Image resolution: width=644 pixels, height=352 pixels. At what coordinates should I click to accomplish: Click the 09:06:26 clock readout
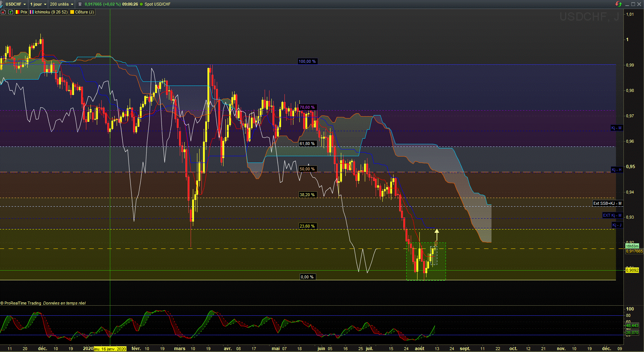[x=130, y=4]
